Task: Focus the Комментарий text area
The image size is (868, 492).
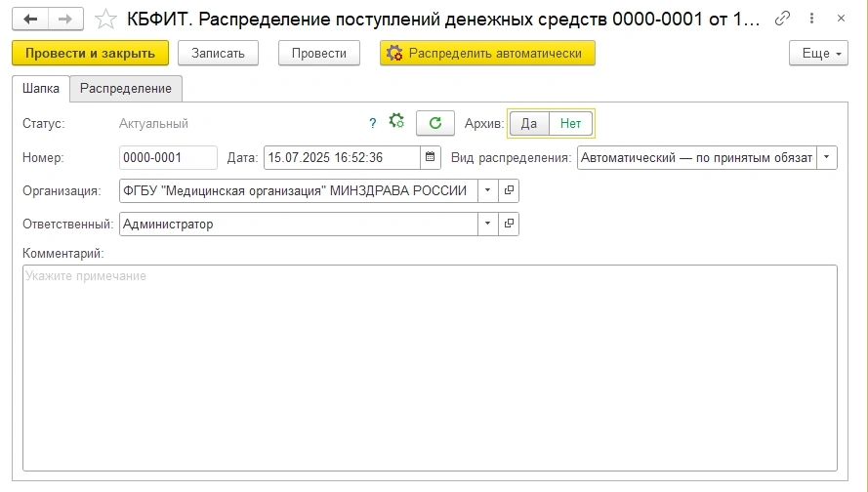Action: pos(431,368)
